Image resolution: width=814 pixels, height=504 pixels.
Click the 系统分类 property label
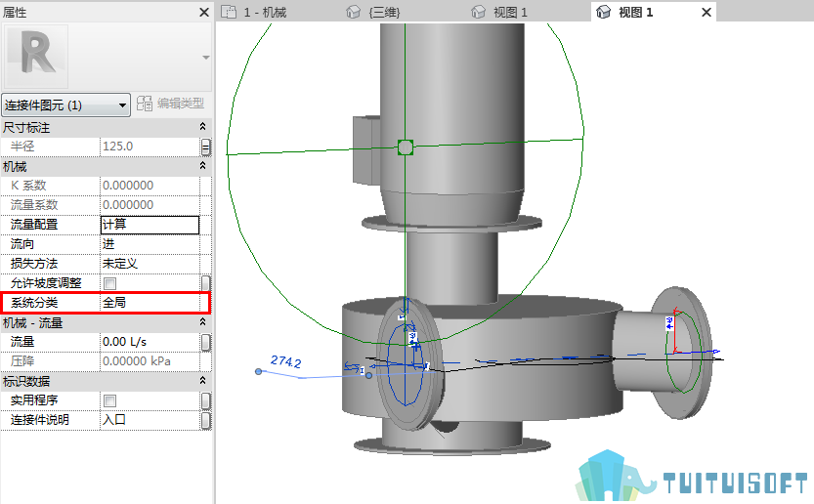pyautogui.click(x=34, y=303)
